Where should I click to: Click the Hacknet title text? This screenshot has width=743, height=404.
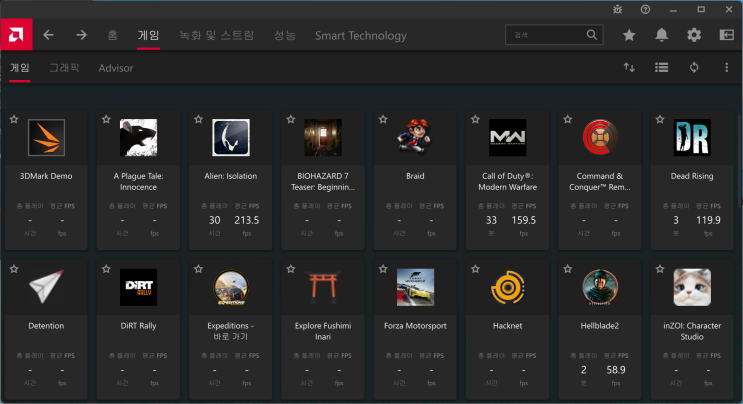click(507, 326)
